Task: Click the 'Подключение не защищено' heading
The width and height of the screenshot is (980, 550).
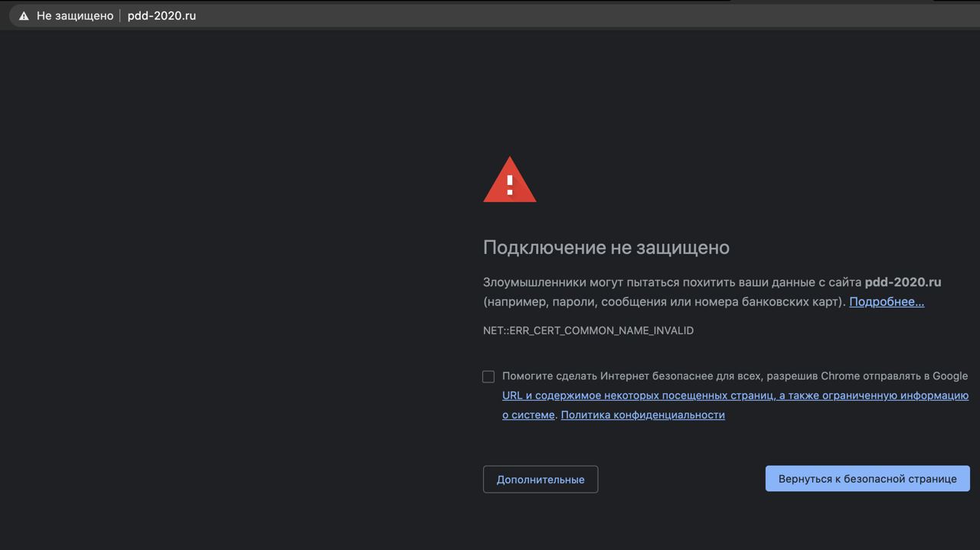Action: [x=606, y=247]
